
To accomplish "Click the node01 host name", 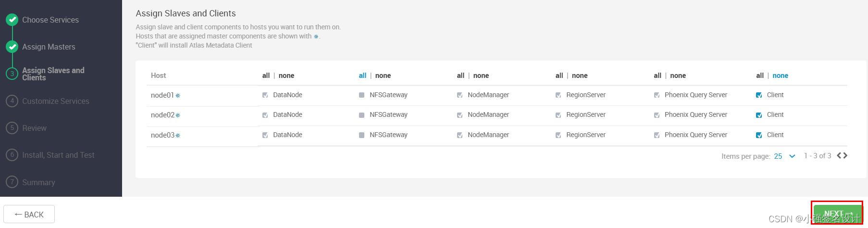I will pyautogui.click(x=162, y=95).
